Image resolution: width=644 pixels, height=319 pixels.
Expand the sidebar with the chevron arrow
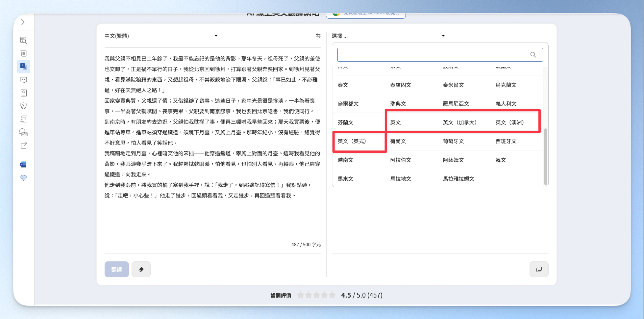[23, 22]
